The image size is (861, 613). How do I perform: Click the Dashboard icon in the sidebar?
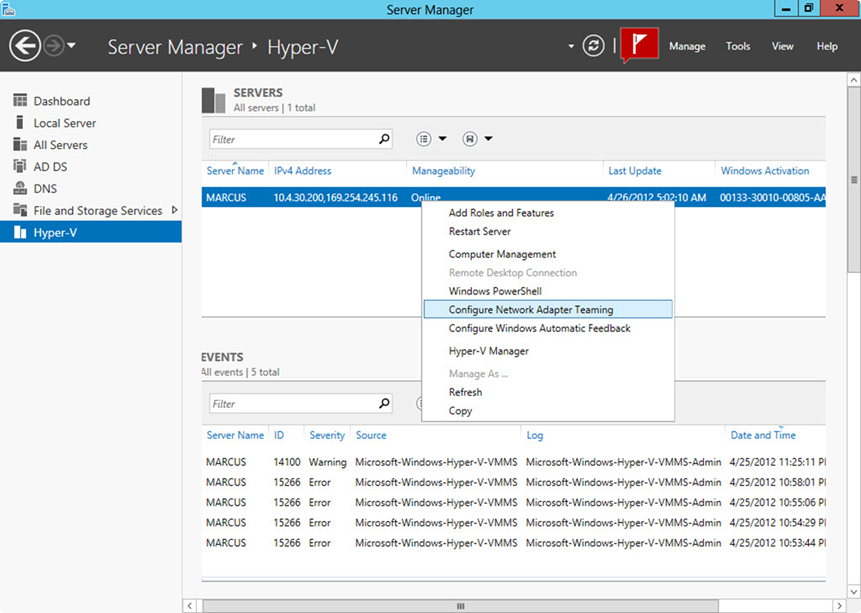click(x=20, y=101)
